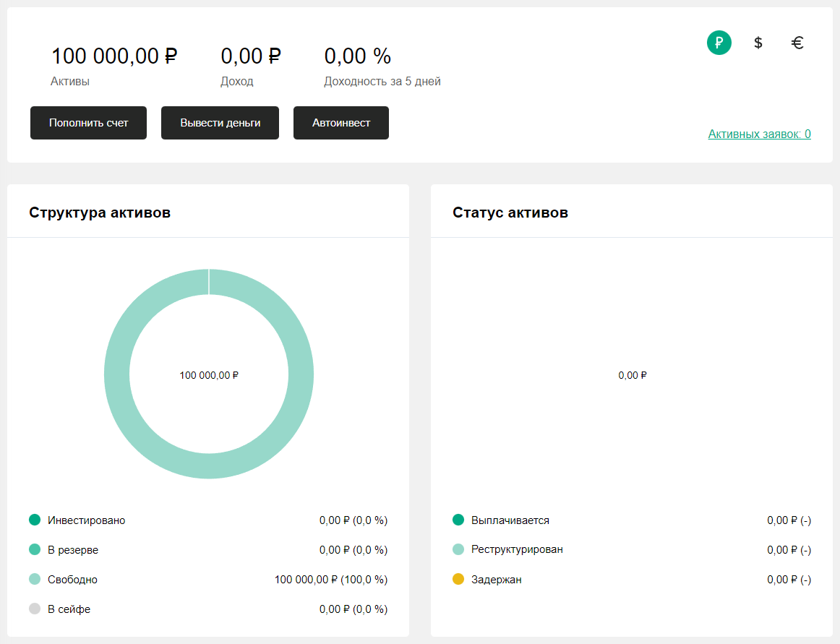Select the ruble currency icon
The image size is (840, 644).
pos(719,43)
